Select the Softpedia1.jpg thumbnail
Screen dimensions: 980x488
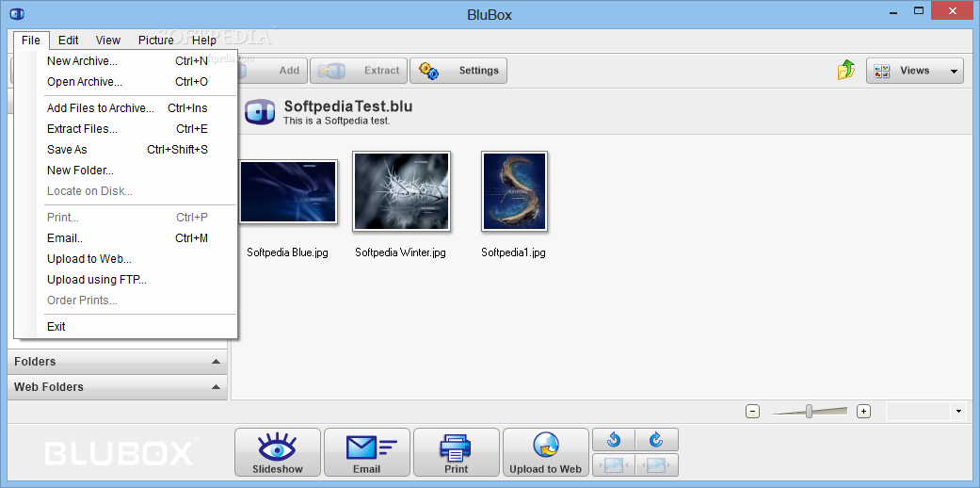[x=514, y=192]
